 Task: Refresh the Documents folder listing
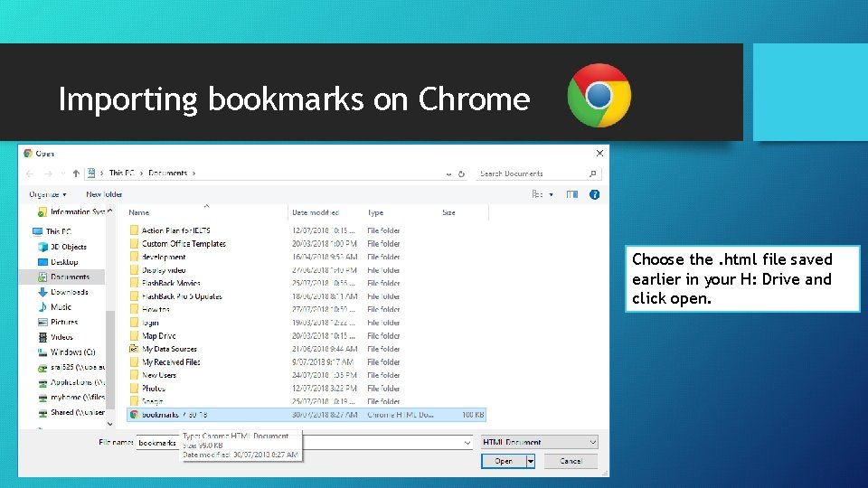coord(461,174)
